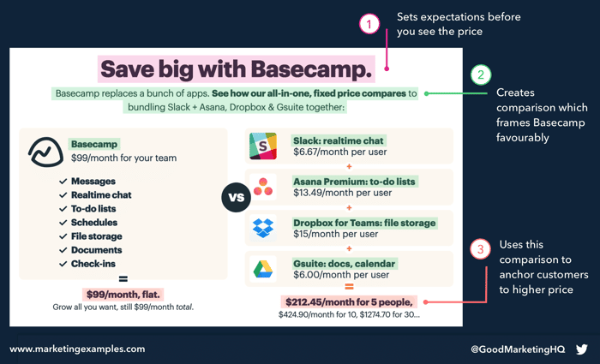Click the $99/month, flat. highlighted price
600x364 pixels.
(x=123, y=295)
